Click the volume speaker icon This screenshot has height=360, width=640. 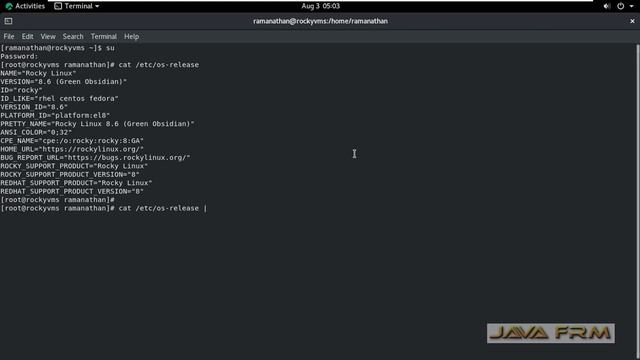[607, 6]
